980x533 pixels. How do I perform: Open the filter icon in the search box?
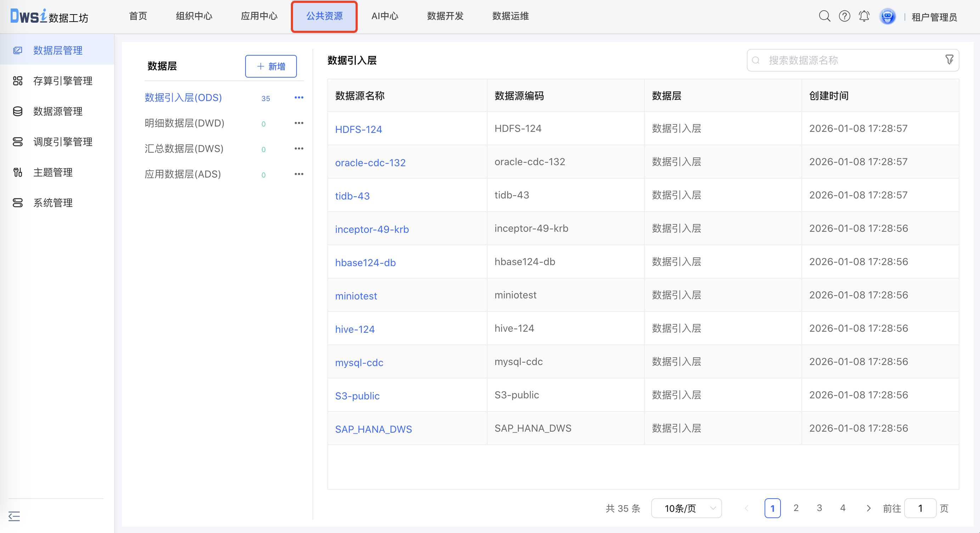[950, 60]
